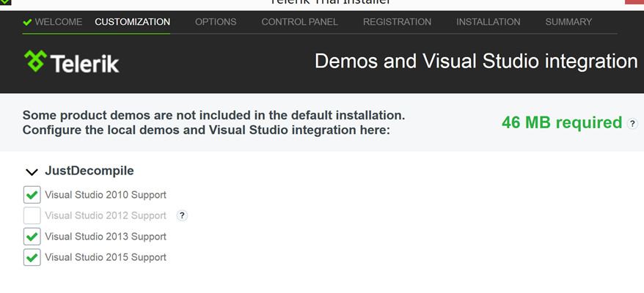Click the Demos and Visual Studio integration heading
This screenshot has height=293, width=644.
coord(475,62)
